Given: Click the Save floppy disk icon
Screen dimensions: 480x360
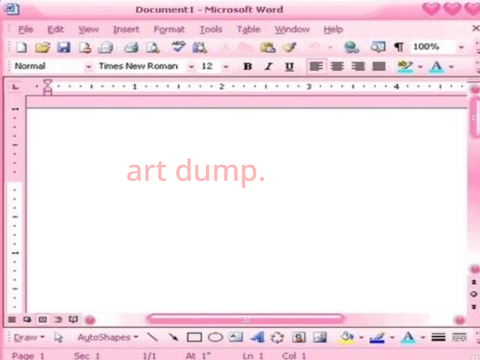Looking at the screenshot, I should [64, 47].
